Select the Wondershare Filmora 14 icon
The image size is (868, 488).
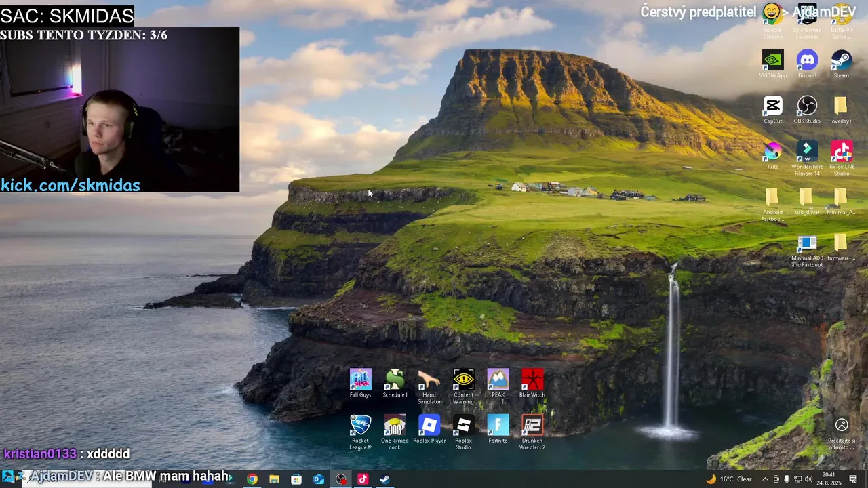click(x=807, y=159)
